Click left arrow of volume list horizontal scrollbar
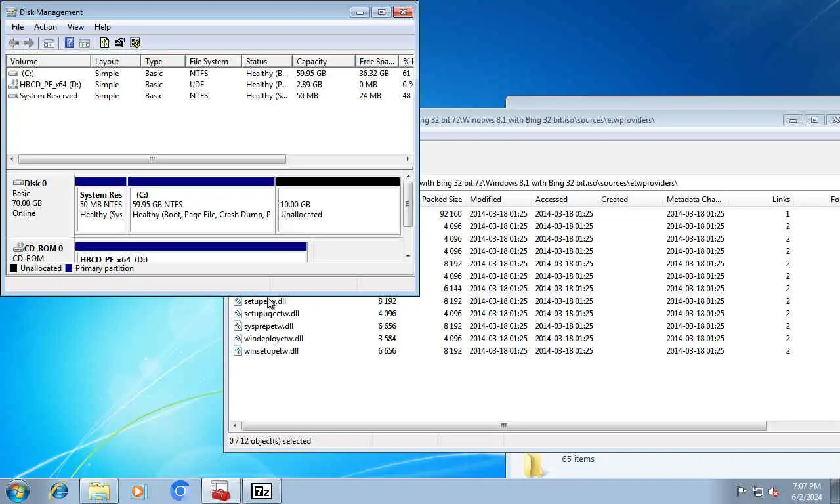The width and height of the screenshot is (840, 504). 12,159
